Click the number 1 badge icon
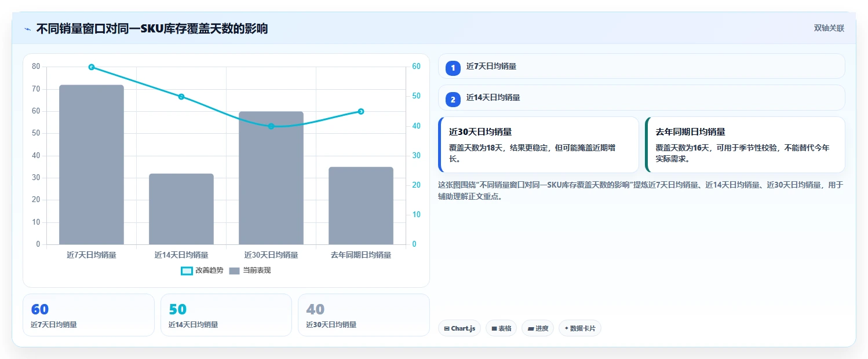The height and width of the screenshot is (359, 868). (x=453, y=68)
